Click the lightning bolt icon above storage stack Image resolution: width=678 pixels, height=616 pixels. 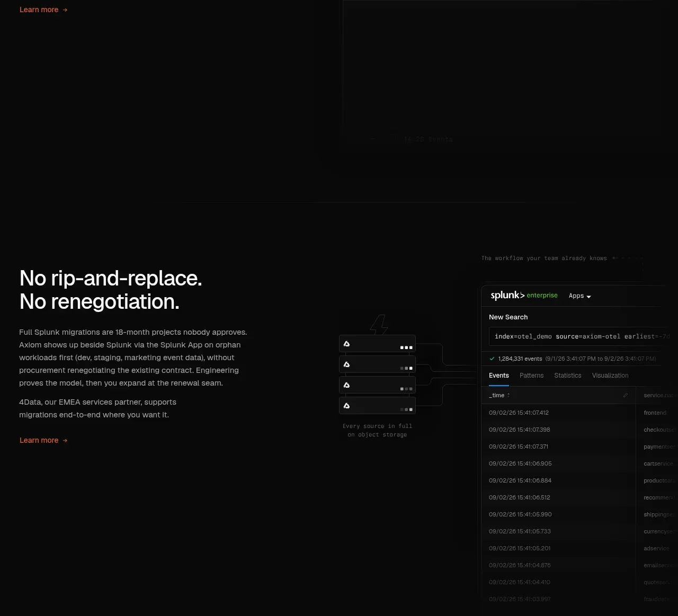click(379, 325)
